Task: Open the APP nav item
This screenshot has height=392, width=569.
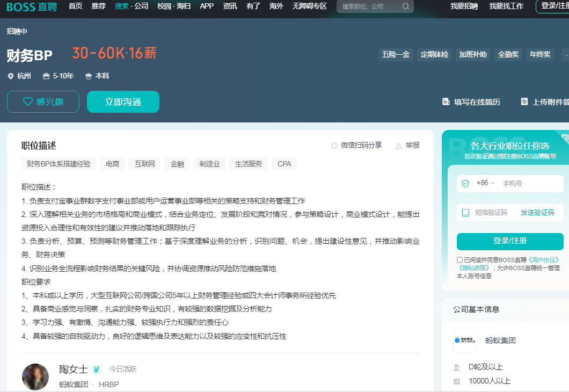Action: coord(207,6)
